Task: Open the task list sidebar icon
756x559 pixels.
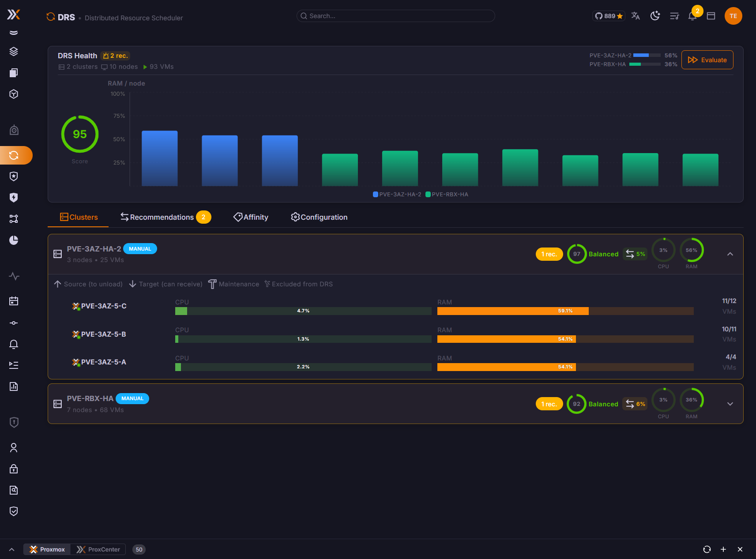Action: click(x=14, y=365)
